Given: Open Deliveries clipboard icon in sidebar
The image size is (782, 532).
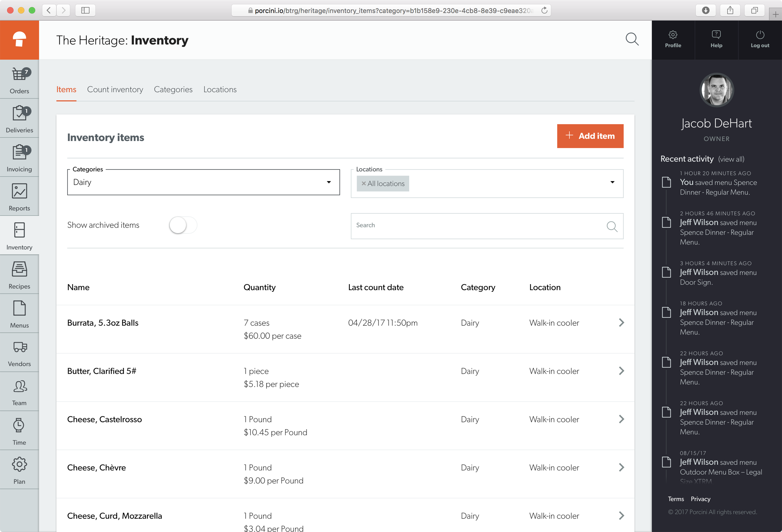Looking at the screenshot, I should [x=19, y=114].
